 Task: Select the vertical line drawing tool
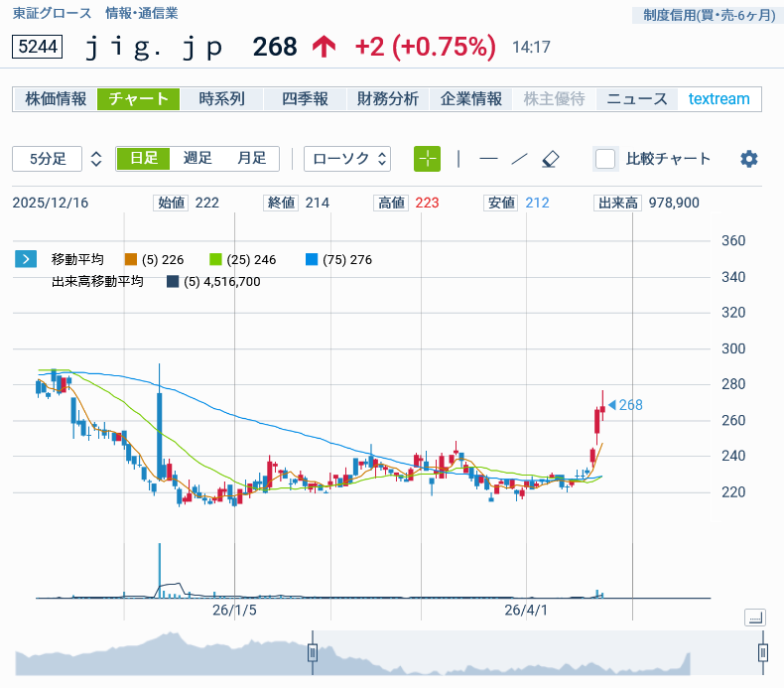click(x=458, y=159)
